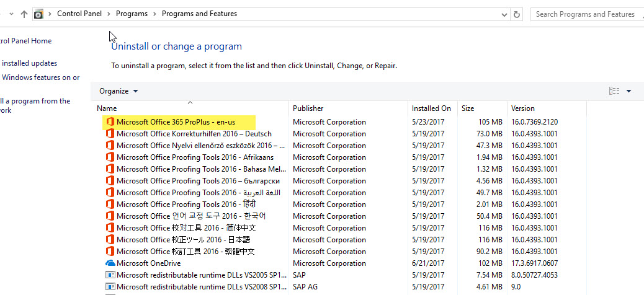The image size is (644, 295).
Task: Expand the chevron after Programs breadcrumb
Action: pos(155,14)
